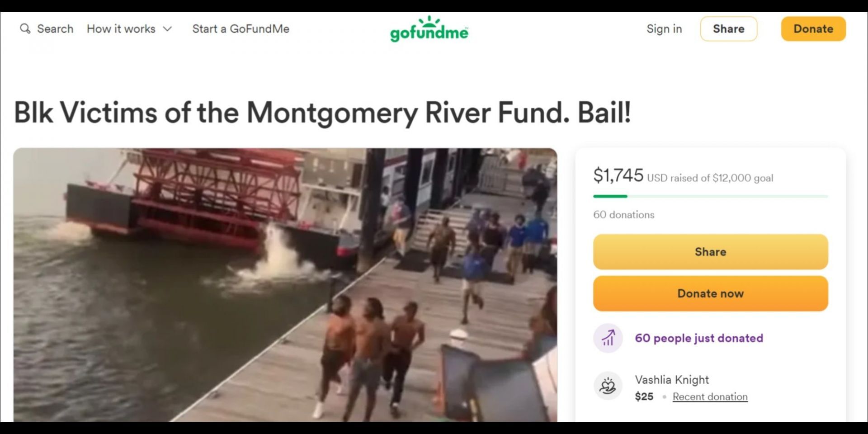Click the 60 people just donated text
Image resolution: width=868 pixels, height=434 pixels.
pos(699,338)
